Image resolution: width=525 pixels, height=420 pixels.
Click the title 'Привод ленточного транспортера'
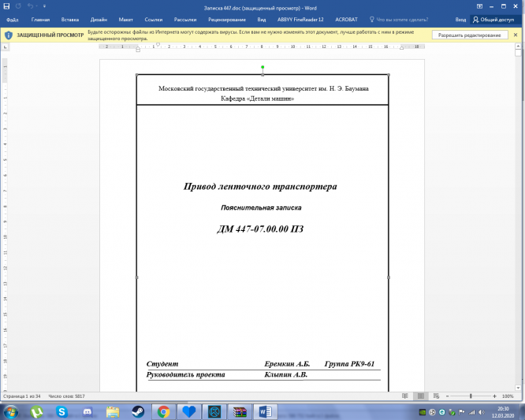tap(260, 187)
